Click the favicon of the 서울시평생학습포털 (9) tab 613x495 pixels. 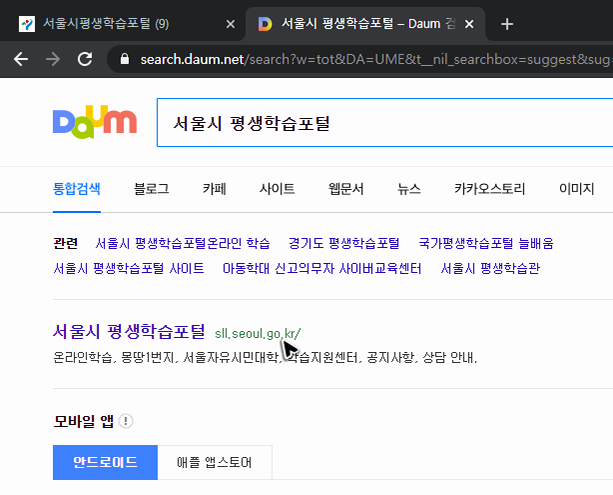point(27,24)
